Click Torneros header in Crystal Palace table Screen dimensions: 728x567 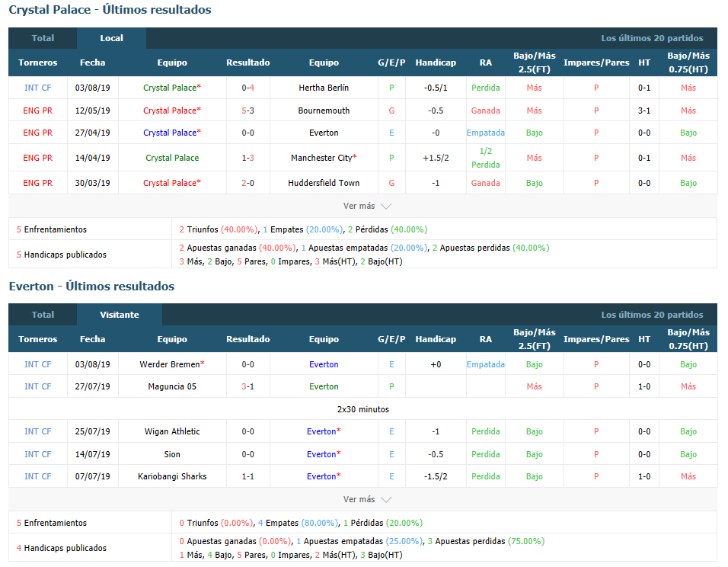pyautogui.click(x=37, y=62)
